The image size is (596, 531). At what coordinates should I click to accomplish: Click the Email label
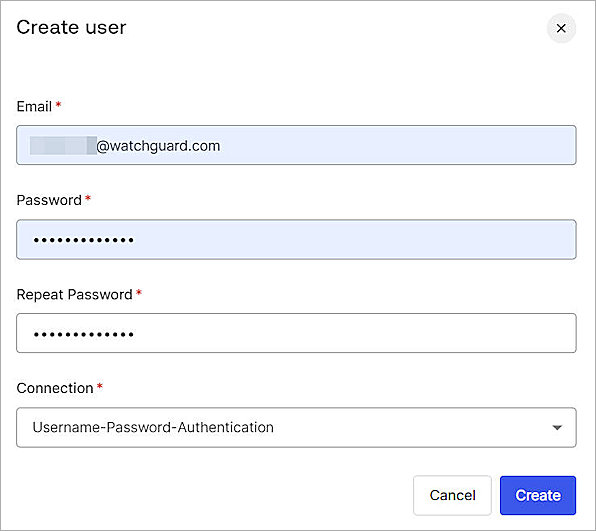coord(34,106)
